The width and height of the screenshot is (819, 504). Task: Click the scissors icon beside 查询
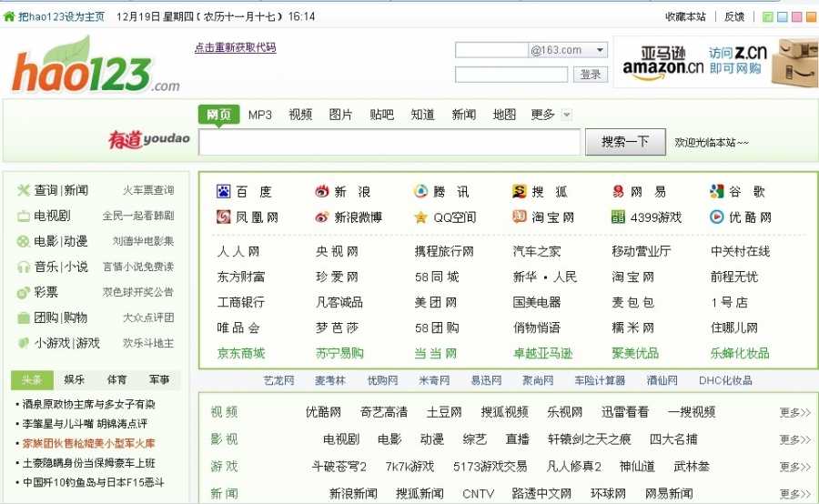23,190
